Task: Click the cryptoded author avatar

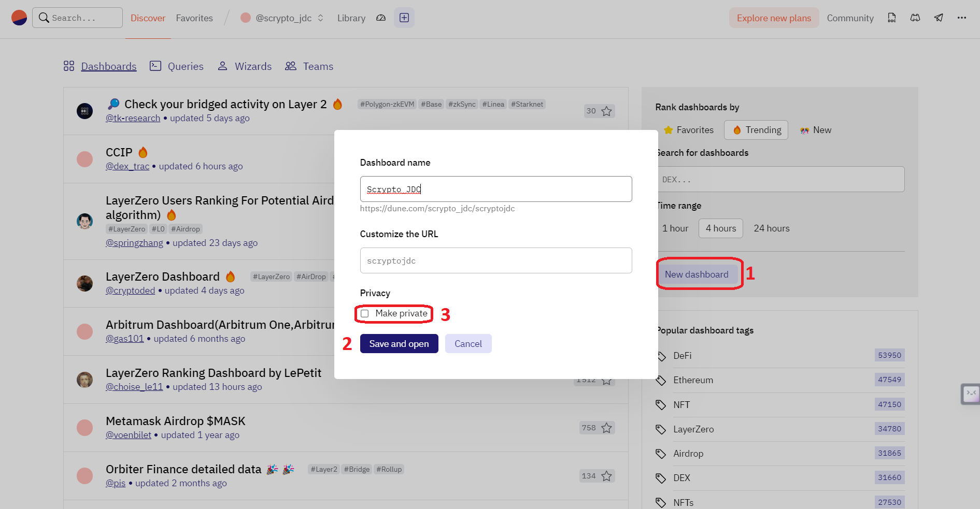Action: (84, 283)
